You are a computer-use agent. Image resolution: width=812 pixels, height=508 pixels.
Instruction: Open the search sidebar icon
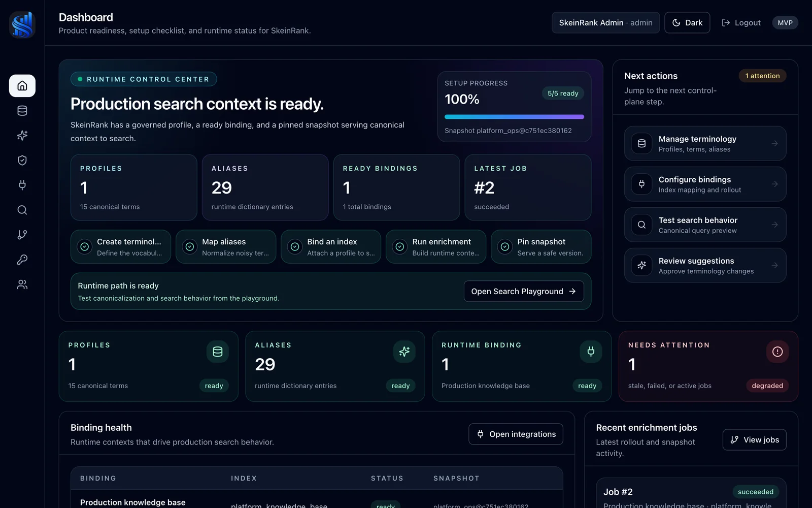pos(22,210)
